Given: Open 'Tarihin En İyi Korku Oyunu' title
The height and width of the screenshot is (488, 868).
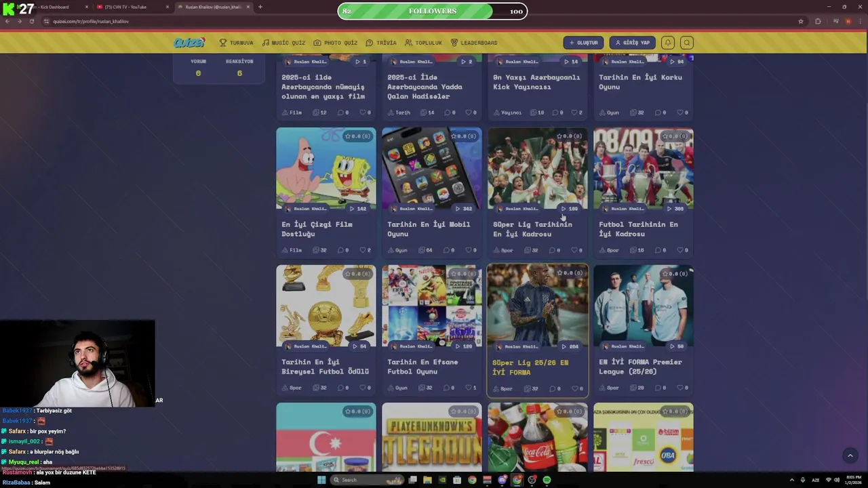Looking at the screenshot, I should click(x=640, y=82).
